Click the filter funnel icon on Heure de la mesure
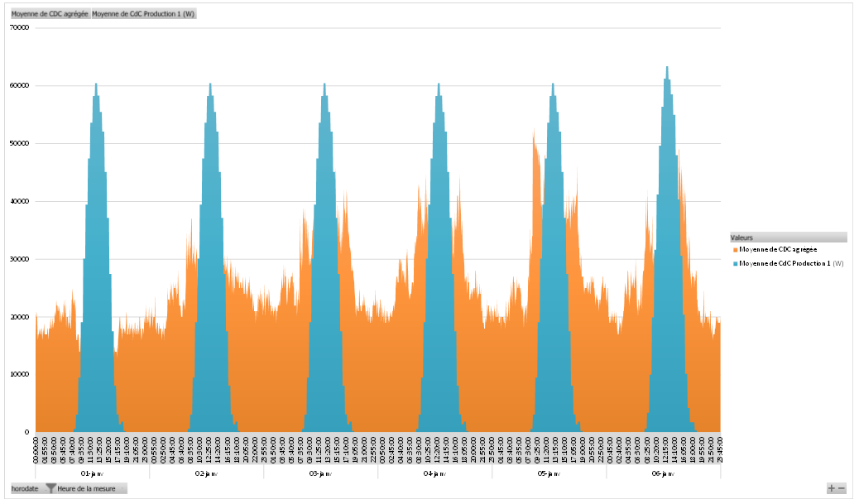859x504 pixels. pyautogui.click(x=50, y=488)
